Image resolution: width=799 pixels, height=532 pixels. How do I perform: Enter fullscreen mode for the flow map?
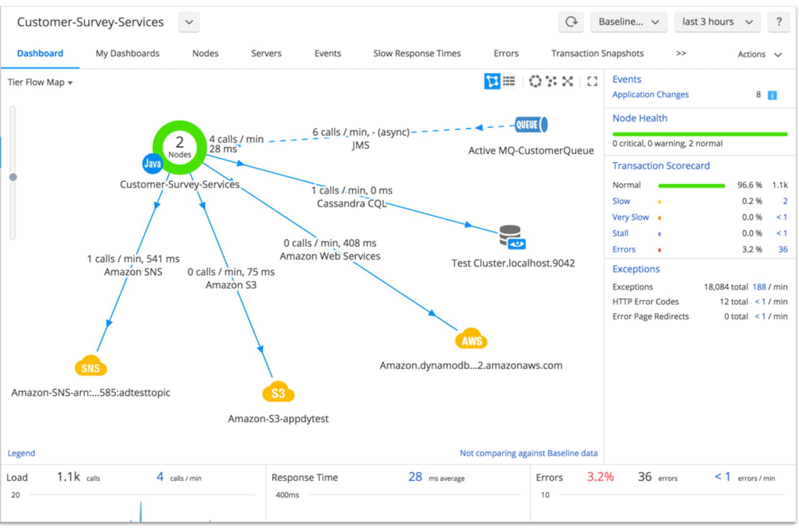[x=592, y=81]
